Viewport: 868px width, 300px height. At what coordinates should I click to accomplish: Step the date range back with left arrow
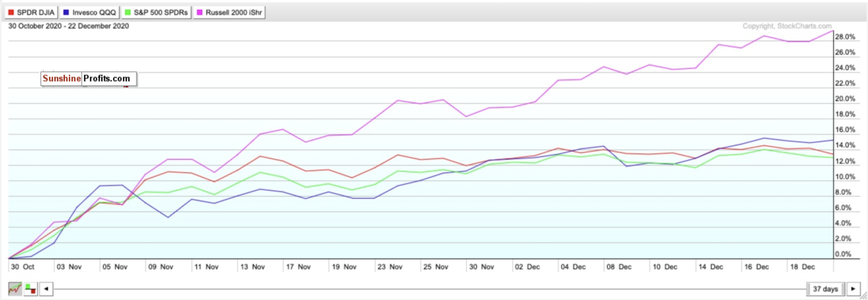point(46,289)
